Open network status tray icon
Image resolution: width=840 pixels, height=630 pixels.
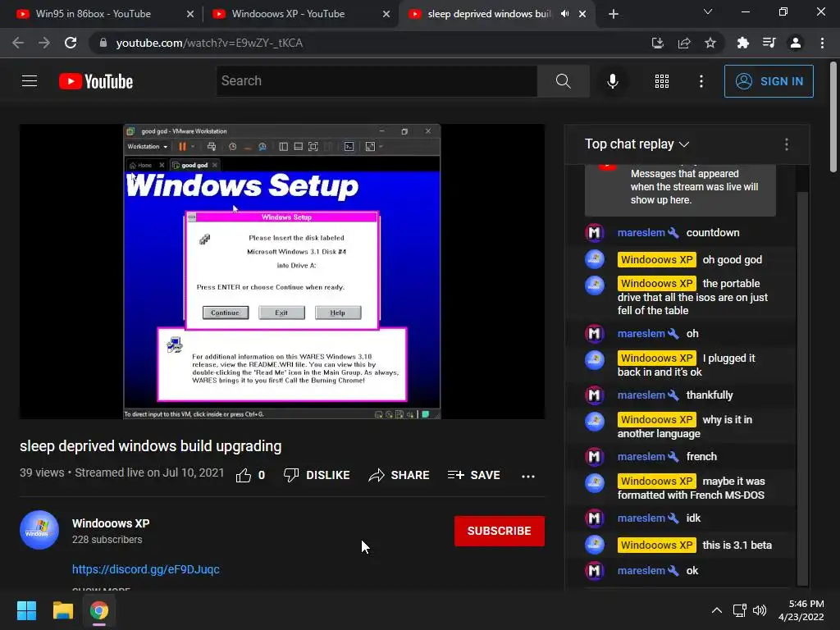click(x=740, y=610)
